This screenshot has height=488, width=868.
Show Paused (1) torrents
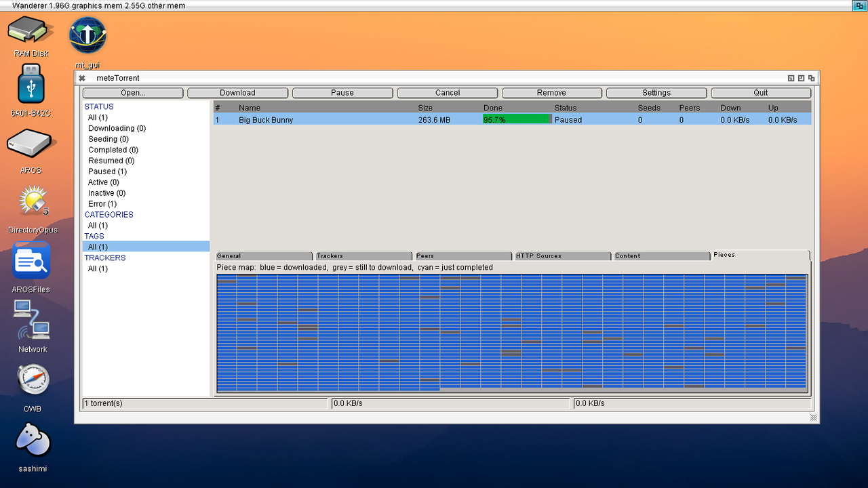tap(107, 171)
